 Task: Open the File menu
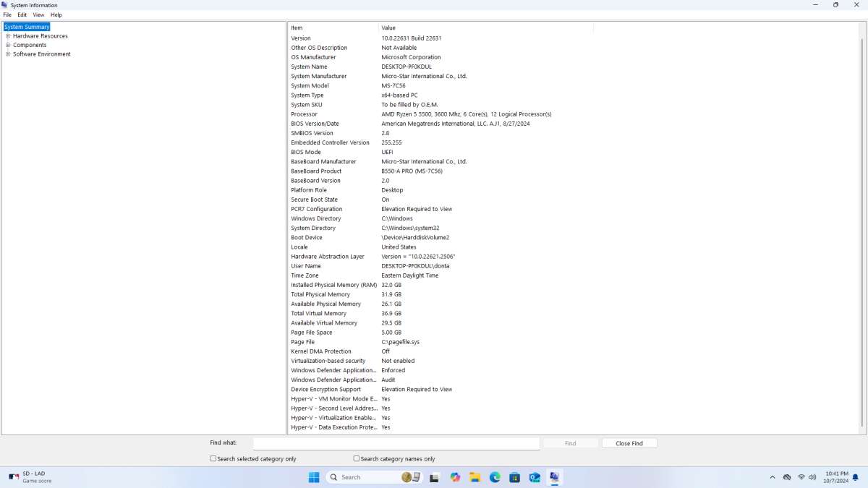coord(7,14)
